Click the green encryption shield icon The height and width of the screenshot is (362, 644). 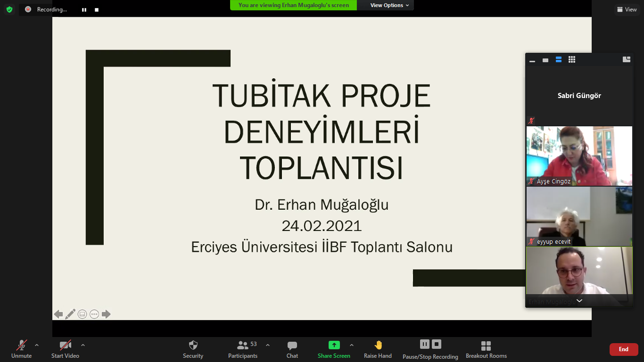click(9, 9)
